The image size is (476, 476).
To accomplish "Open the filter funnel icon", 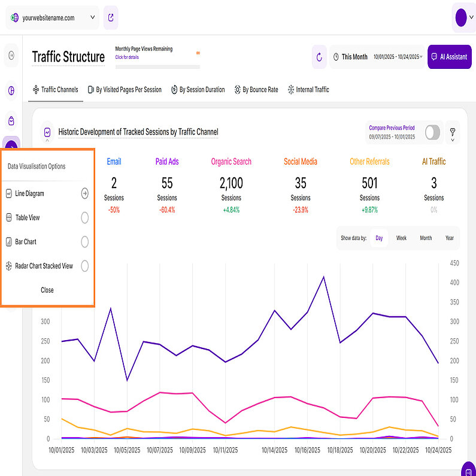I will pos(453,132).
